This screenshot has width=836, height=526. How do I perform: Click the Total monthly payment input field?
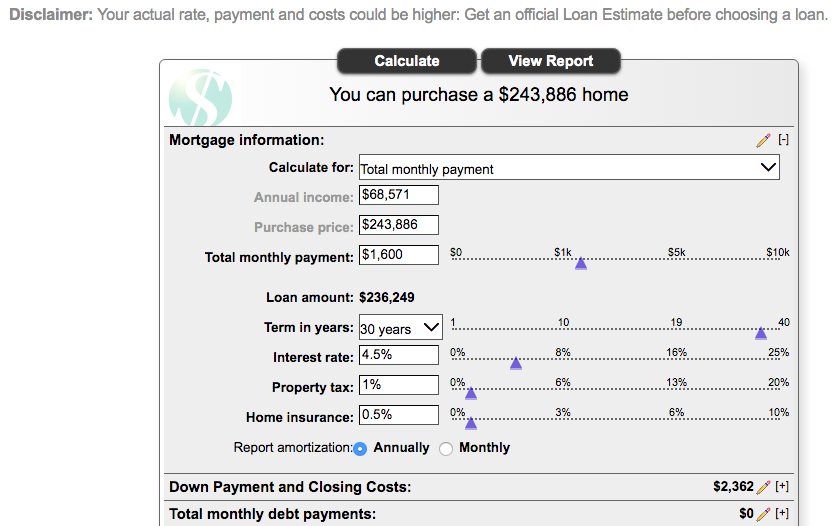[x=399, y=255]
